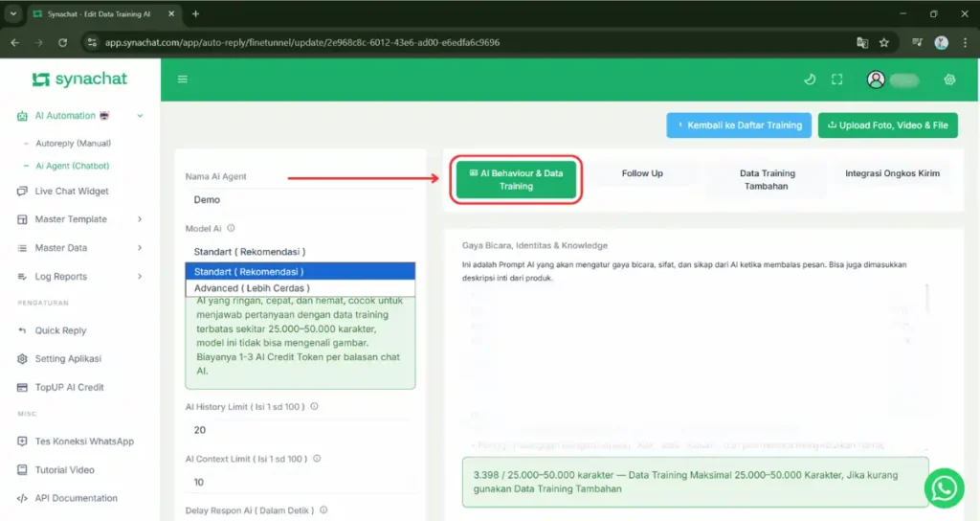The height and width of the screenshot is (521, 980).
Task: Click the synachat logo
Action: point(79,79)
